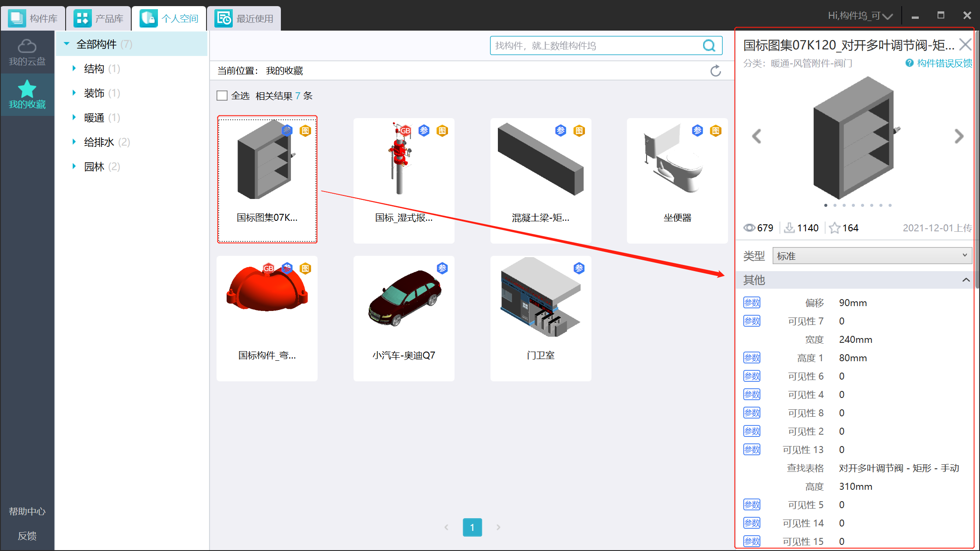The width and height of the screenshot is (980, 551).
Task: Open the 类型 标准 dropdown
Action: (872, 256)
